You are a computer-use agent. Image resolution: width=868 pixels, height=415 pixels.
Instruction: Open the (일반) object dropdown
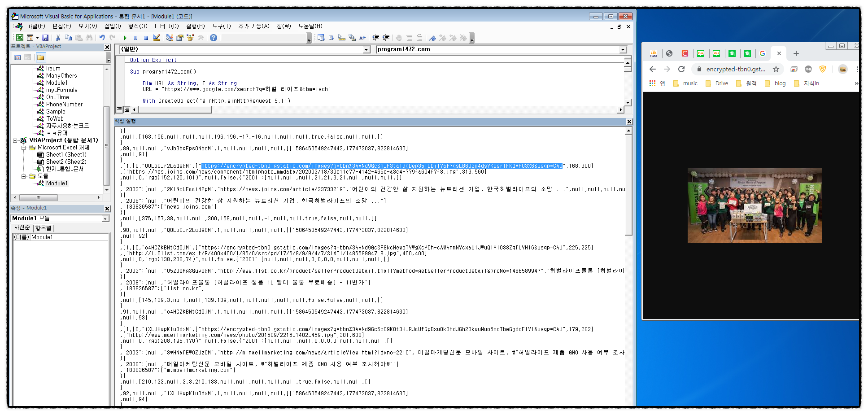[x=366, y=50]
